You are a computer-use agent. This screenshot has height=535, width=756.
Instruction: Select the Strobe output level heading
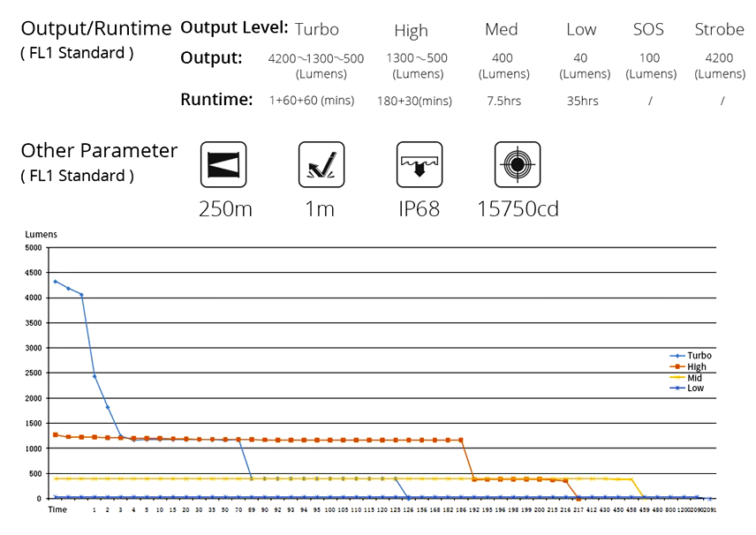pos(719,29)
